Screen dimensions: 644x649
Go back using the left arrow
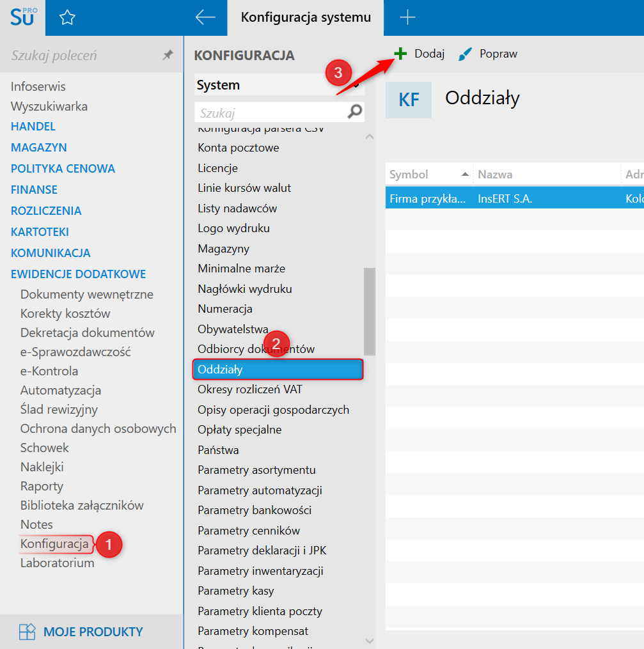[x=205, y=18]
